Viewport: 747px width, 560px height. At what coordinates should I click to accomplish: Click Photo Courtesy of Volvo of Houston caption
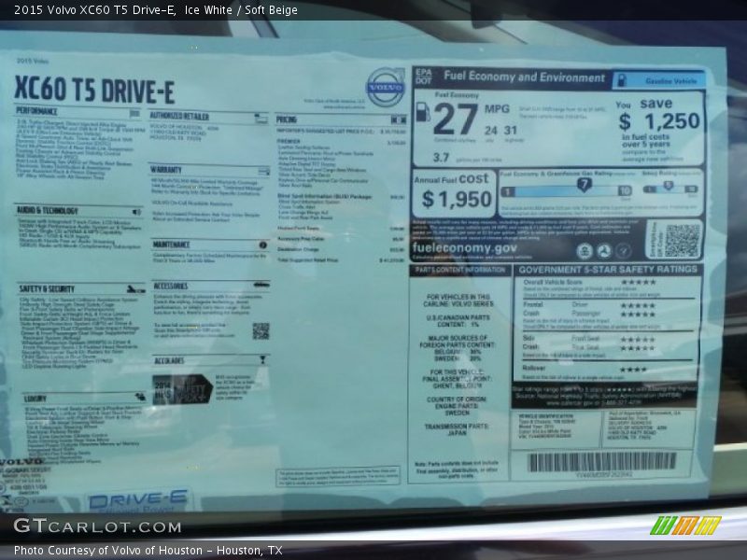tap(148, 551)
